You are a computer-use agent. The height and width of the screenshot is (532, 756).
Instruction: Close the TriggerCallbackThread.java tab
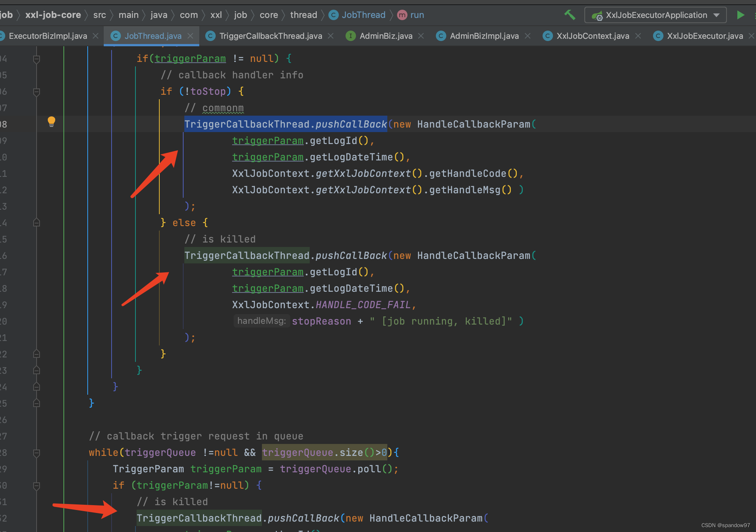coord(331,36)
